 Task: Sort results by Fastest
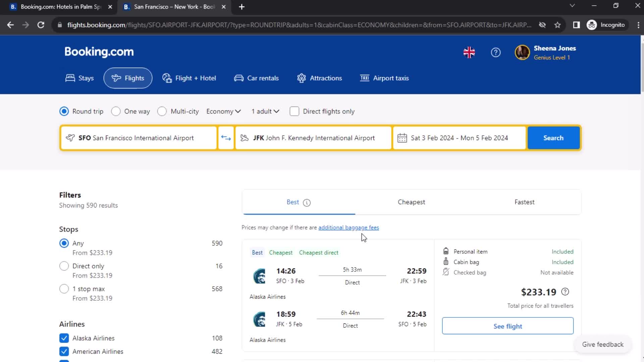(524, 202)
